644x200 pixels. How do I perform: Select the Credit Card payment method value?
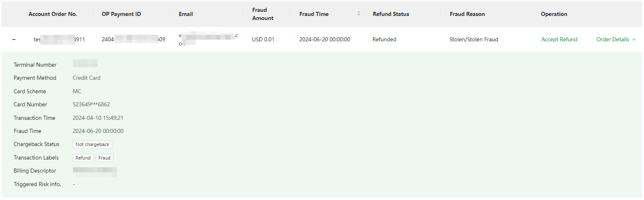click(x=86, y=78)
